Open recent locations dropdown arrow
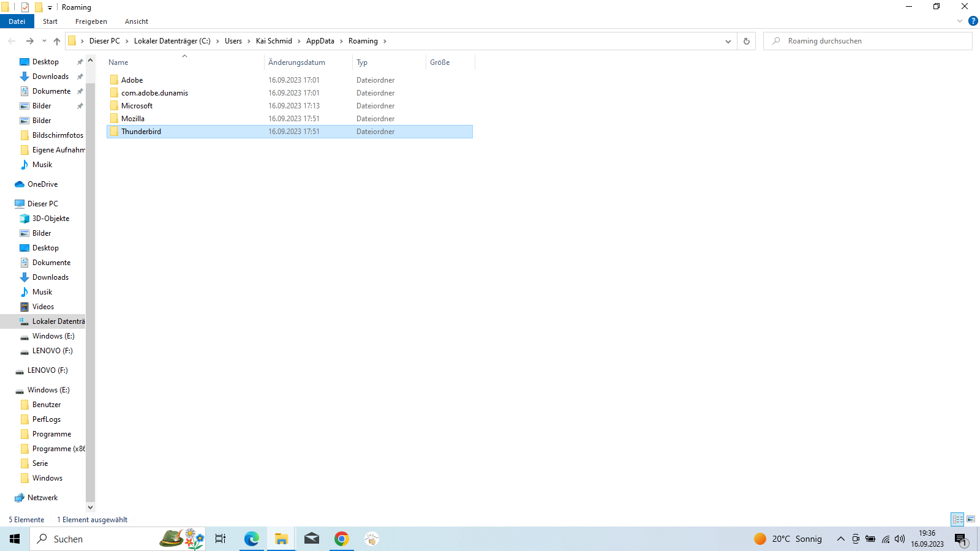The height and width of the screenshot is (551, 980). pyautogui.click(x=44, y=41)
